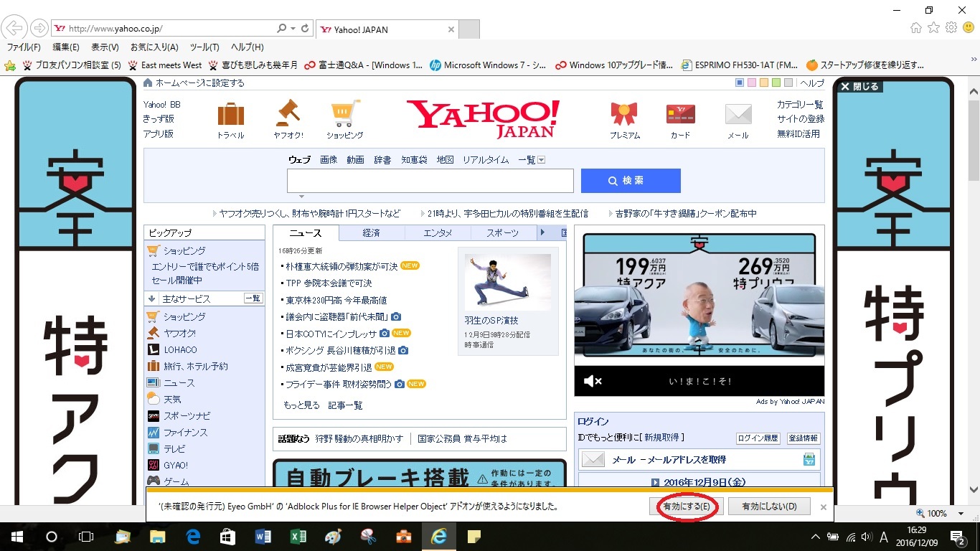Open Task View on taskbar

[x=85, y=537]
